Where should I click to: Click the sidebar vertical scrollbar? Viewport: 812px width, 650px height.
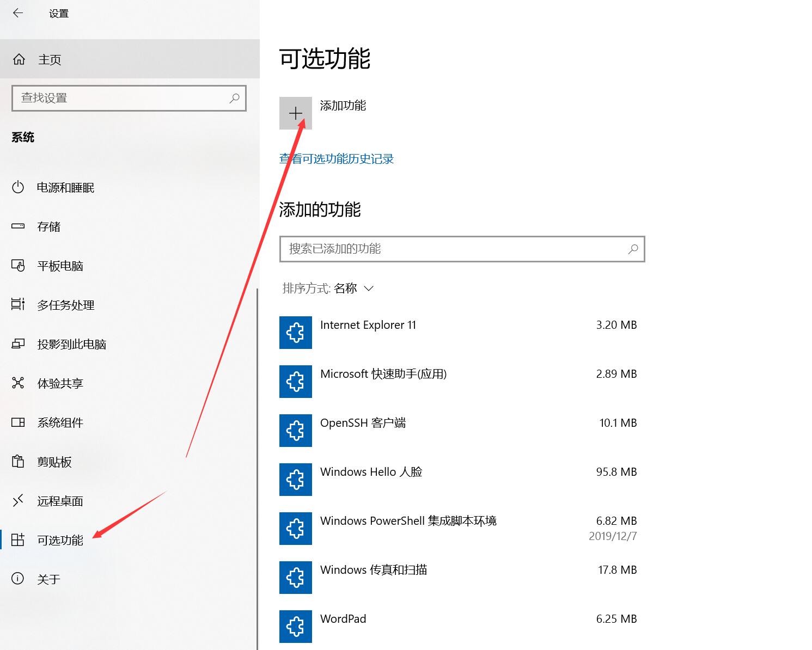(x=257, y=468)
